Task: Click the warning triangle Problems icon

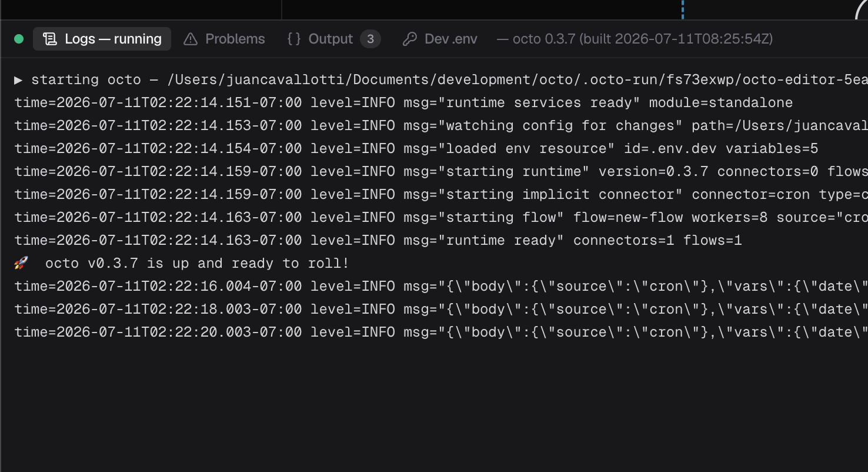Action: tap(191, 39)
